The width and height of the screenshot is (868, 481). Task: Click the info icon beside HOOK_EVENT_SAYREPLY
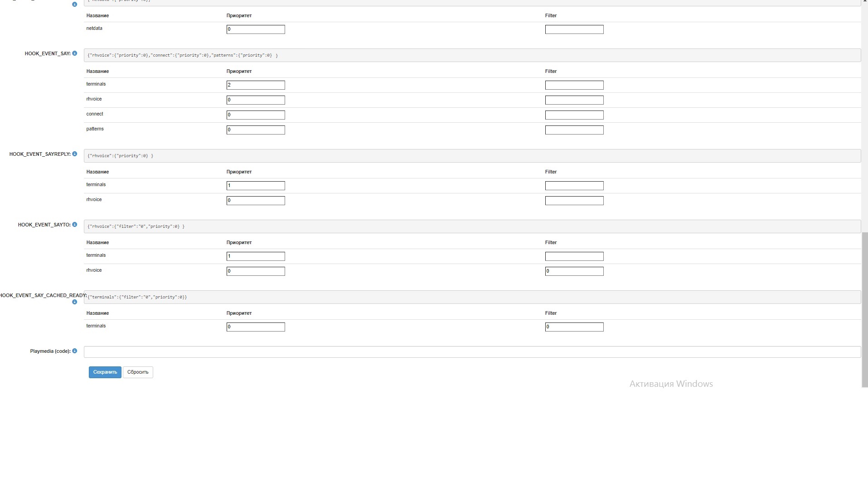point(75,154)
